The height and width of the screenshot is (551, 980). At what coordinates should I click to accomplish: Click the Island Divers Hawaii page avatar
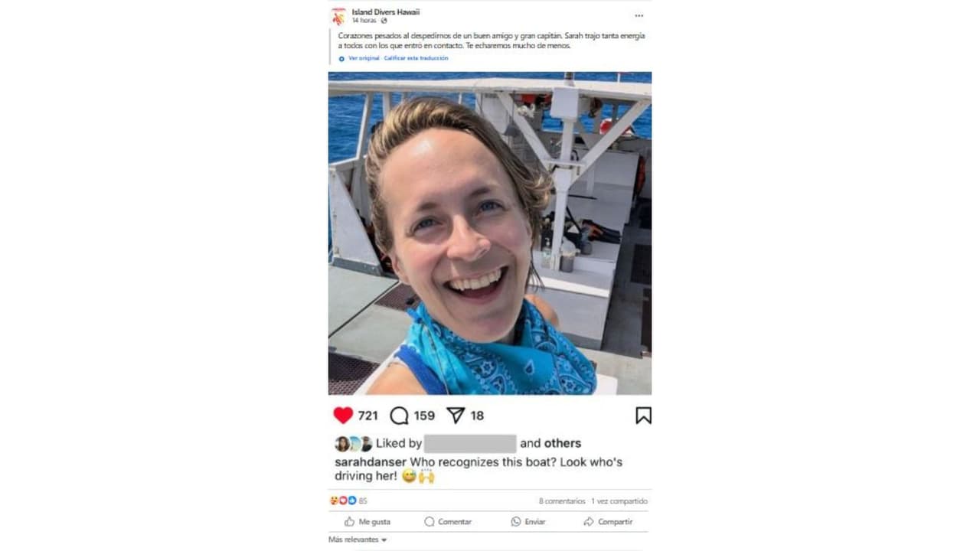(x=338, y=17)
